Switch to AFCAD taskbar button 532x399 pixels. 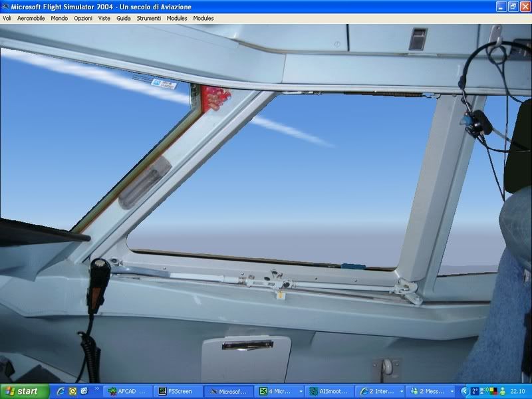click(x=128, y=392)
